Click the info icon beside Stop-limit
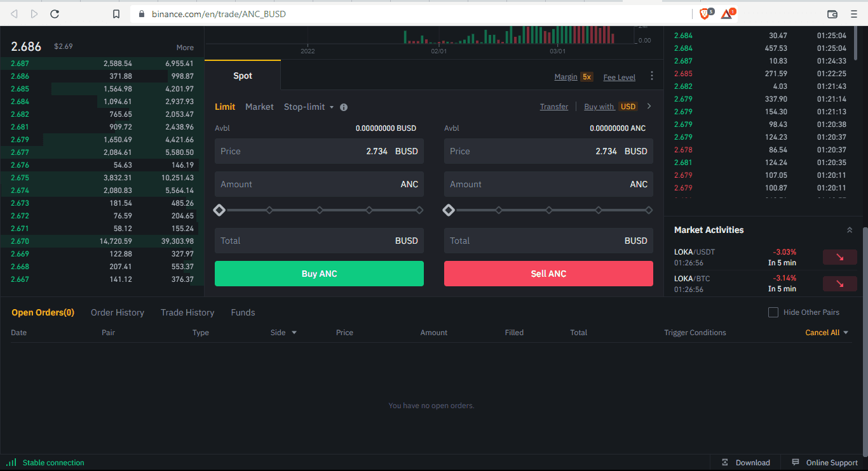The height and width of the screenshot is (471, 868). (344, 107)
